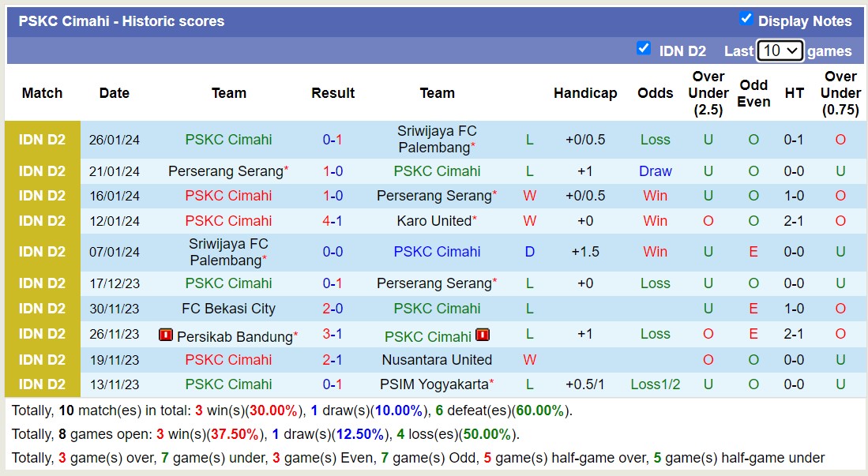
Task: Click the PSIM Yogyakarta team link
Action: [437, 384]
